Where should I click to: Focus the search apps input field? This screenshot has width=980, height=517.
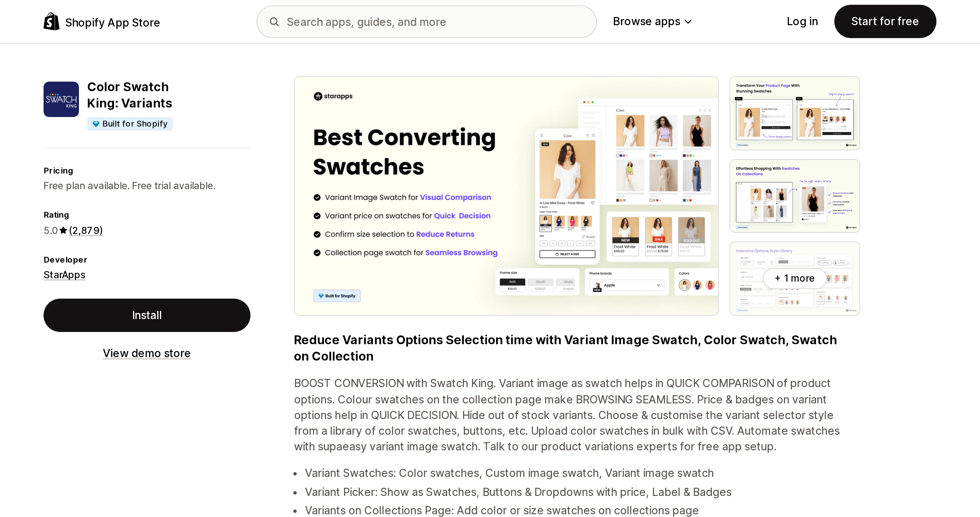point(426,22)
